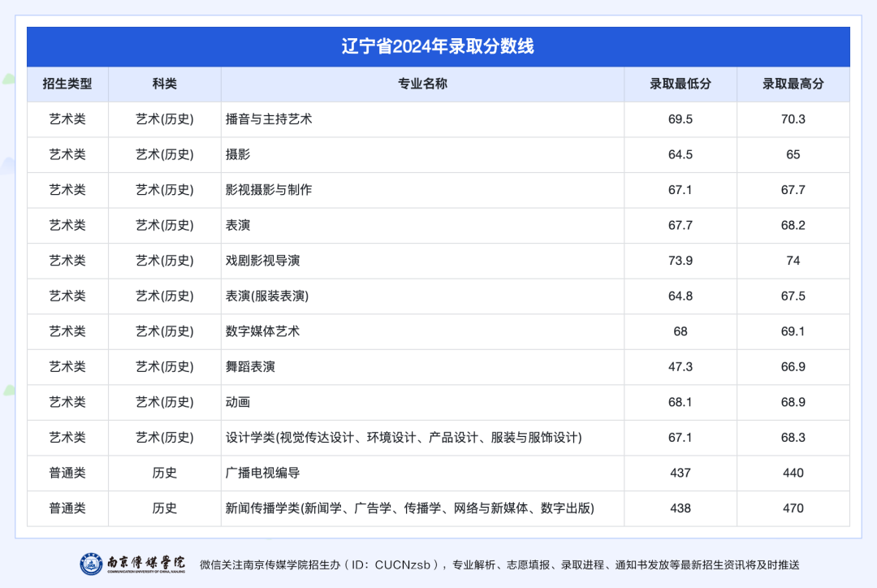The width and height of the screenshot is (877, 588).
Task: Click the lowest score 64.8
Action: pyautogui.click(x=680, y=296)
